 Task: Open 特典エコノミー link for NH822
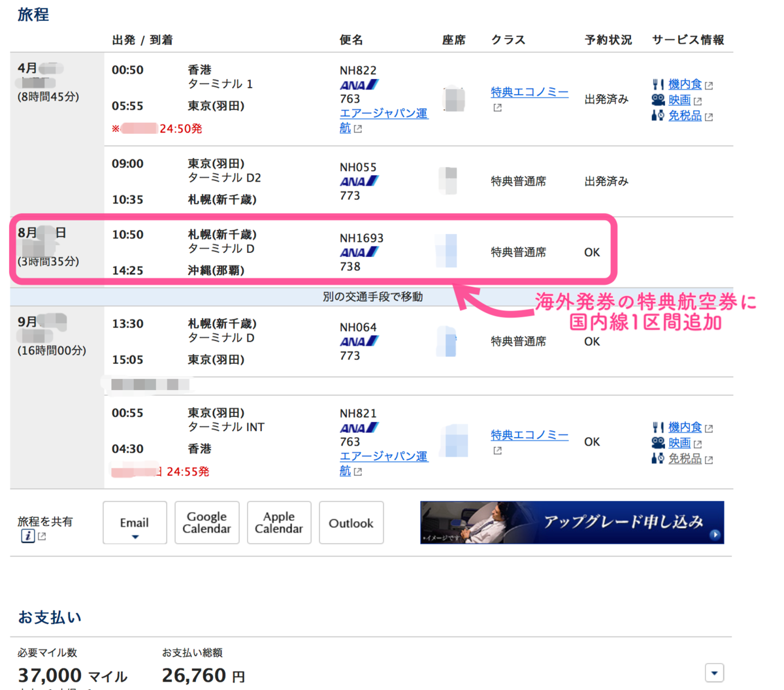click(529, 92)
